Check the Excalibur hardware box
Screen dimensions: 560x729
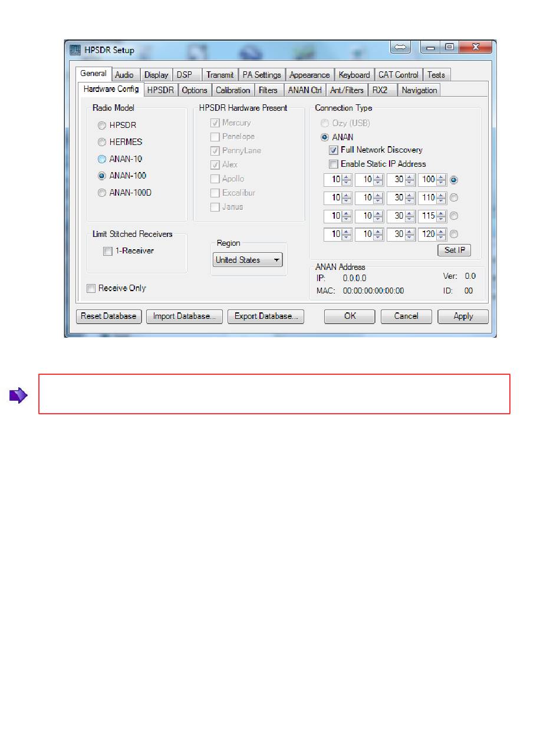(x=215, y=193)
